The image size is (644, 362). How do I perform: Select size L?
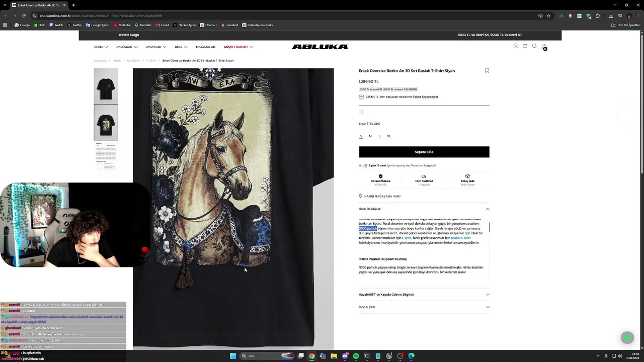(x=379, y=136)
